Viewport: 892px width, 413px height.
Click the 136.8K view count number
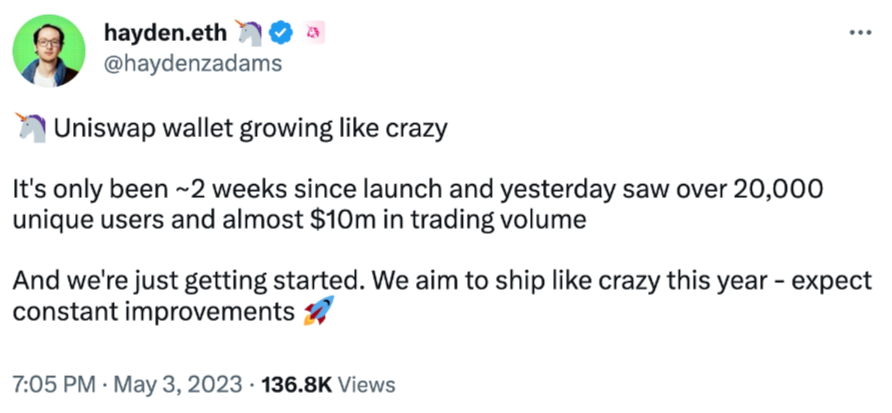point(297,384)
